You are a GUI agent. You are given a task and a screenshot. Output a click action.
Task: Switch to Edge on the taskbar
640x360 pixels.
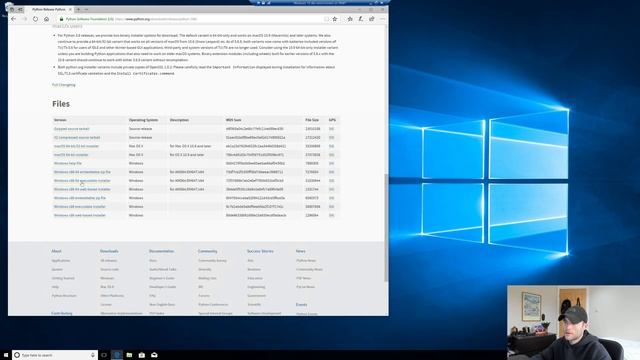pos(117,355)
